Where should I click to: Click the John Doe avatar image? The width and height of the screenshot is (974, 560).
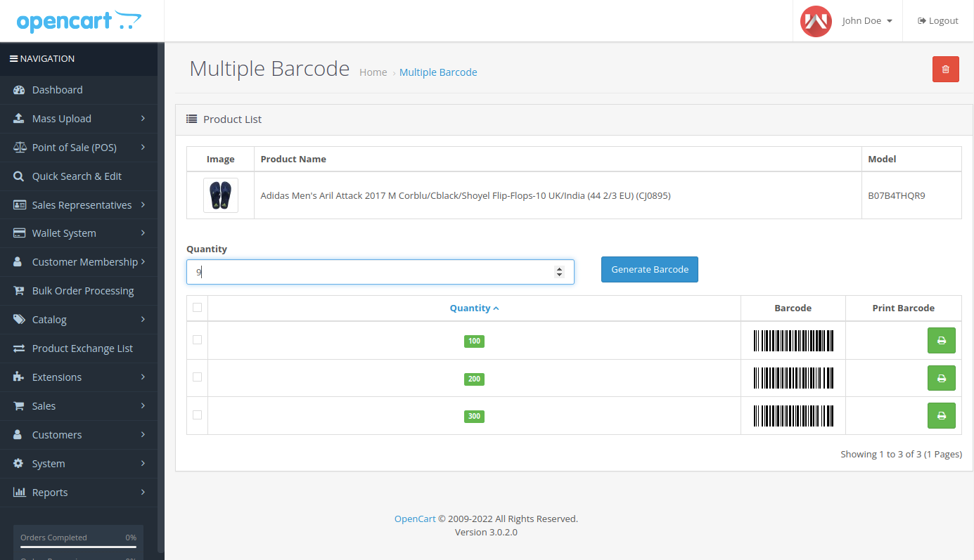point(816,21)
